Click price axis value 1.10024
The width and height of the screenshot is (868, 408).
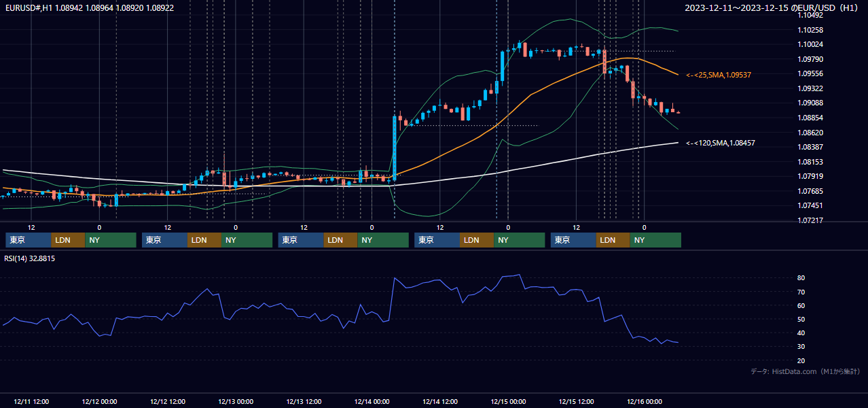tap(811, 45)
